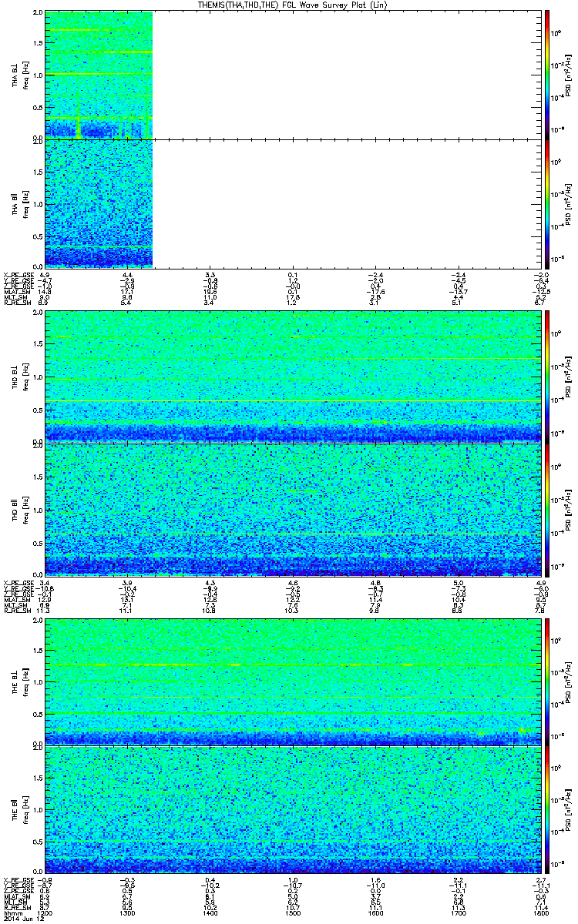Select the THD B-perpendicular spectrogram panel
This screenshot has width=578, height=924.
[x=291, y=376]
